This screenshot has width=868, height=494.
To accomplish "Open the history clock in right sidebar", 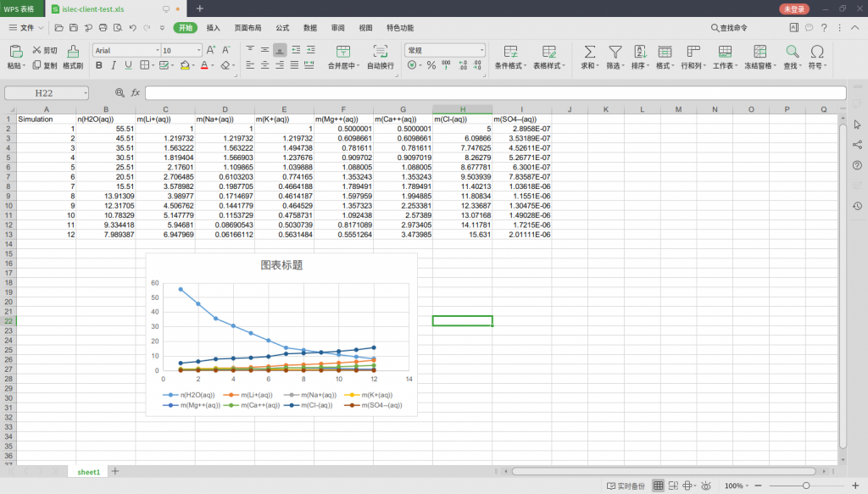I will pyautogui.click(x=858, y=206).
